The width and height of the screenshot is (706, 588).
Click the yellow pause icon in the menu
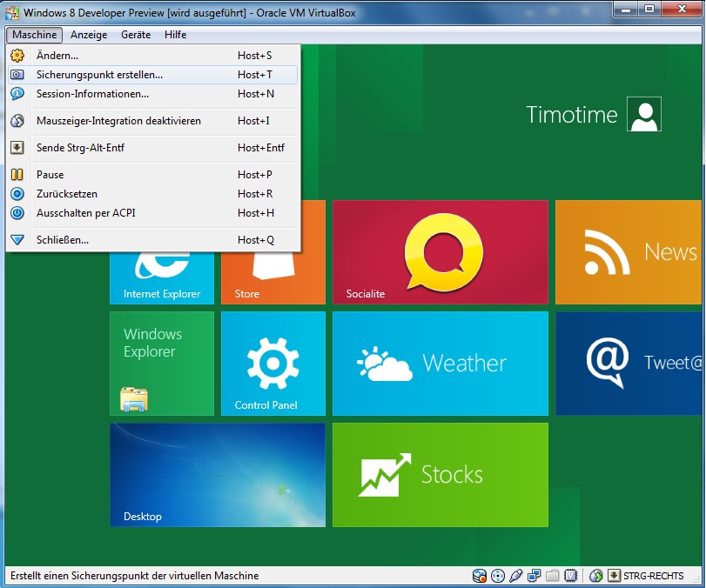click(17, 175)
